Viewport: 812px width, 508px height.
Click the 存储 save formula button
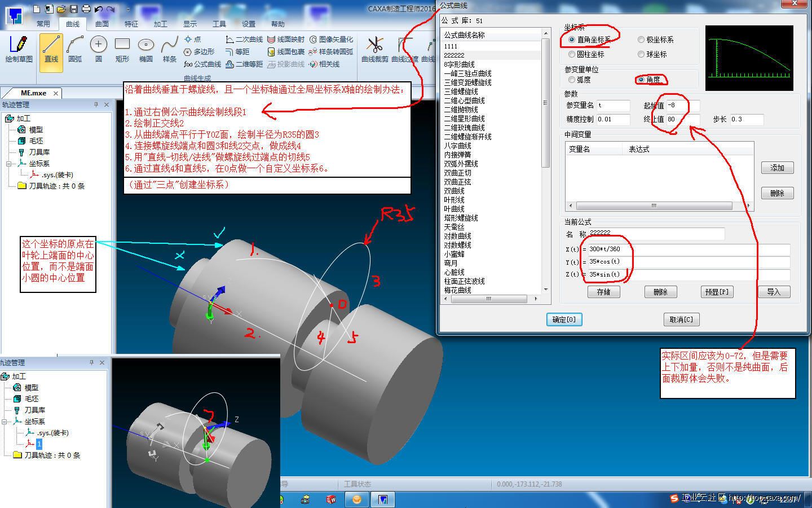pyautogui.click(x=604, y=292)
